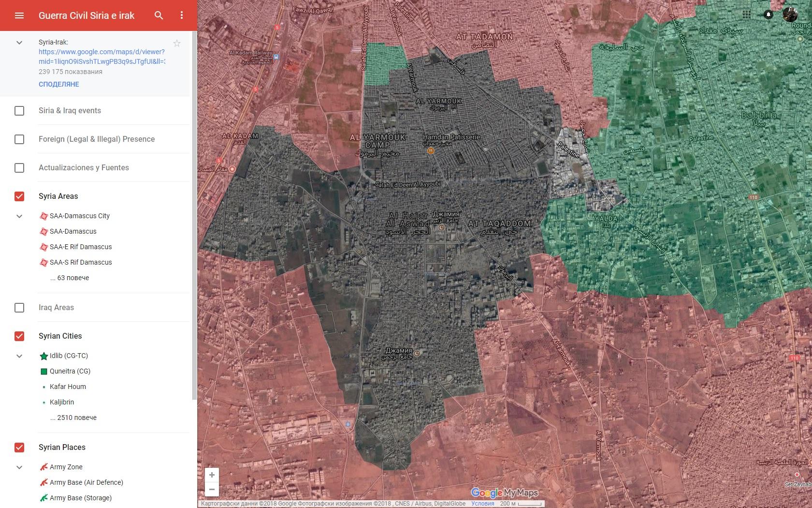Image resolution: width=812 pixels, height=508 pixels.
Task: Select Army Zone list item
Action: (x=66, y=467)
